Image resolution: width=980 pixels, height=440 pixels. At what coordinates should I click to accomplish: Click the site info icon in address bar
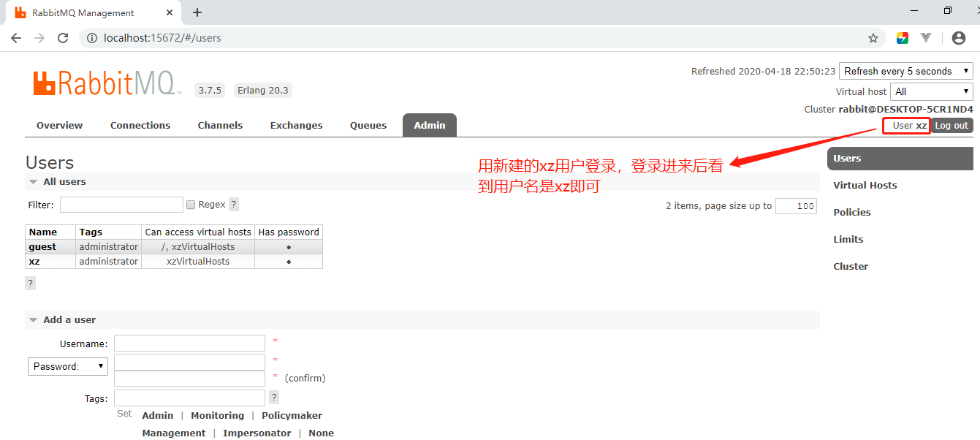pos(92,38)
